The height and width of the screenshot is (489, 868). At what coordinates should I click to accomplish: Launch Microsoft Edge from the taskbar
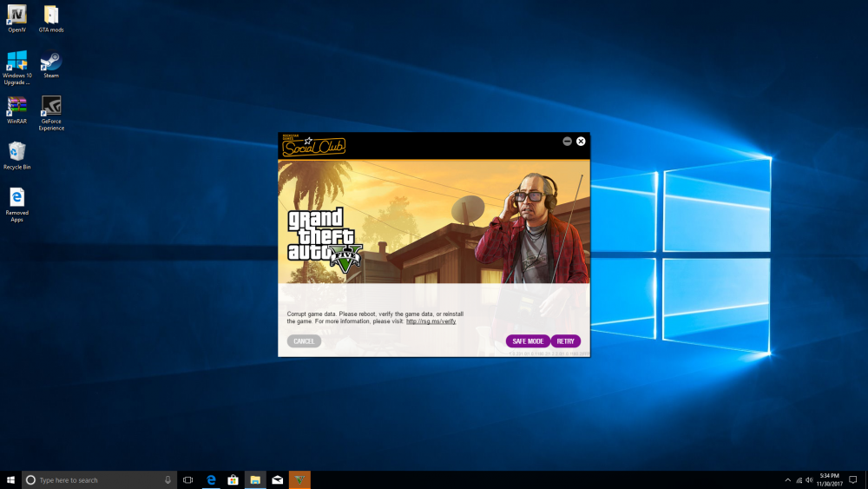[x=211, y=479]
